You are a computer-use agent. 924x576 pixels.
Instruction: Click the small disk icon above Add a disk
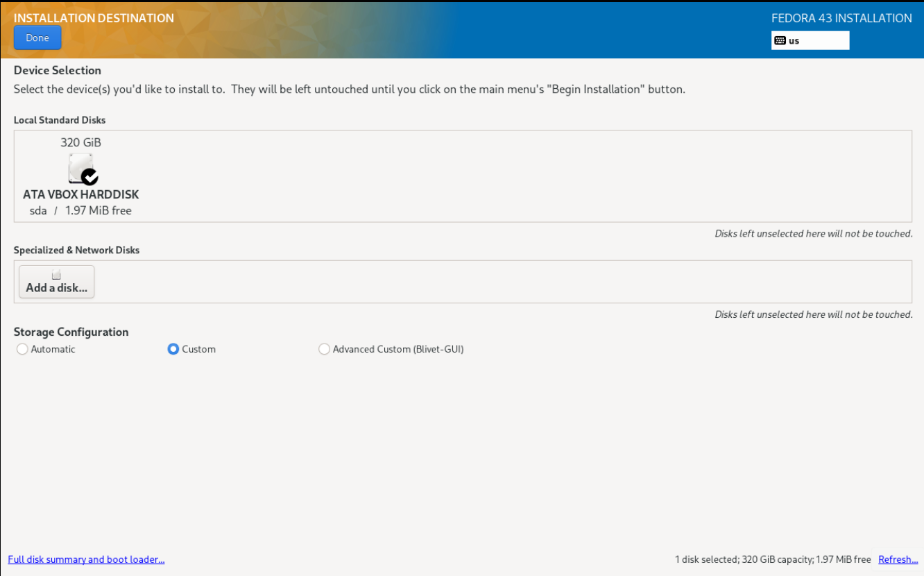(x=56, y=276)
